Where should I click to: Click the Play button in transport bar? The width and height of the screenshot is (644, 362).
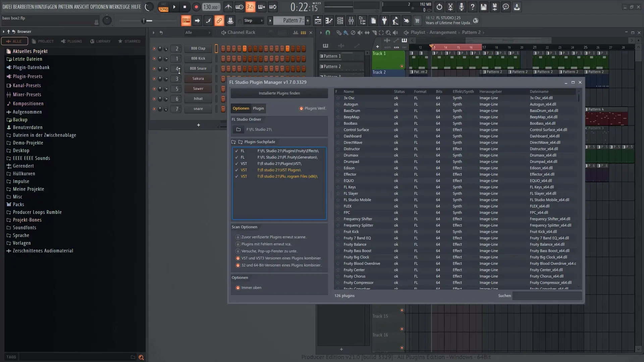174,7
